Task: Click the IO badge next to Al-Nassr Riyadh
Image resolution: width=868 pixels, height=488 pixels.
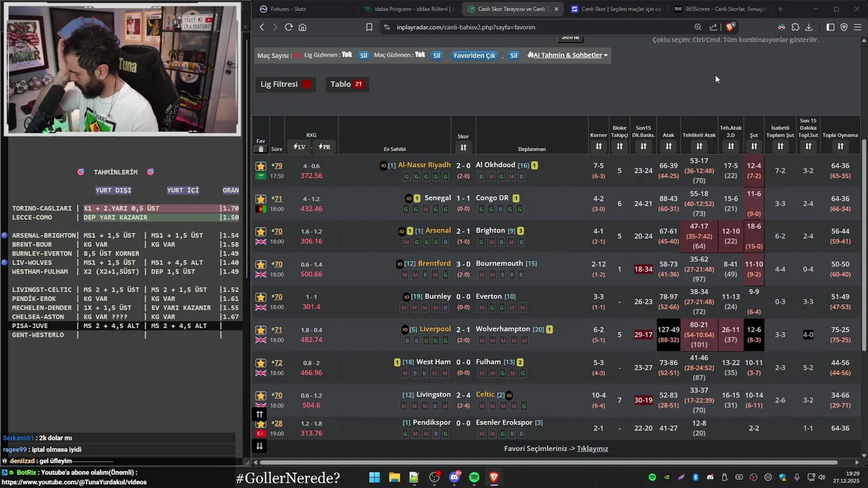Action: pyautogui.click(x=383, y=165)
